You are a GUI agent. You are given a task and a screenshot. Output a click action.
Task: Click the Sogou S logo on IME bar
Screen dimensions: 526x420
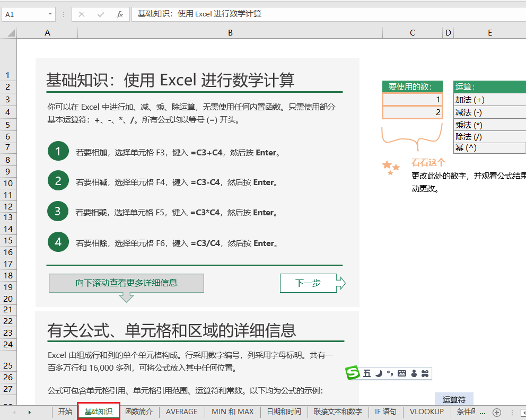tap(353, 373)
